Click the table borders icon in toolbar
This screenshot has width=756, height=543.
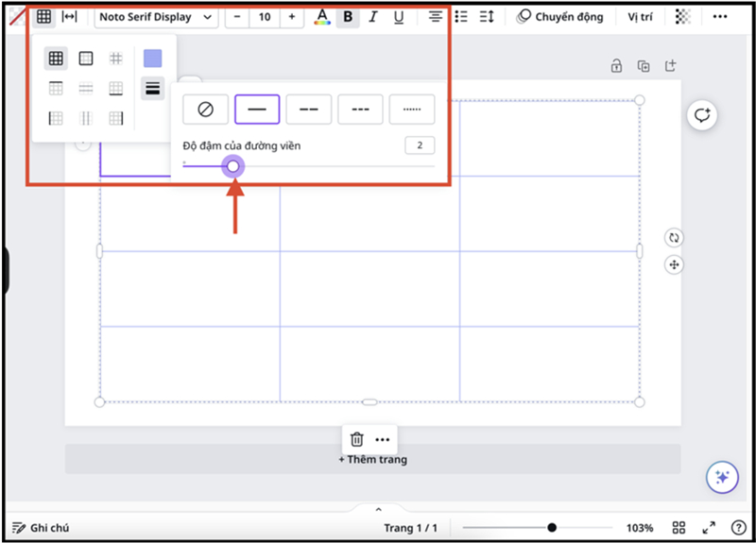tap(43, 17)
